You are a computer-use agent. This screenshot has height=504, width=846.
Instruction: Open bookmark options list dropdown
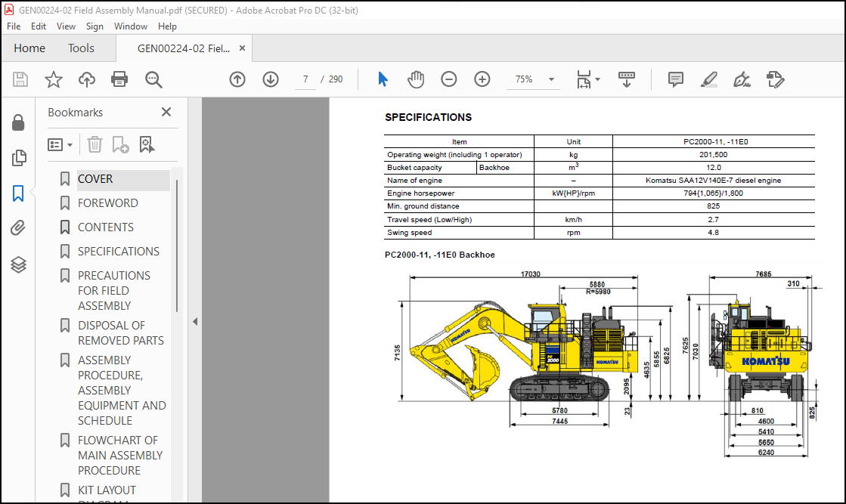60,144
